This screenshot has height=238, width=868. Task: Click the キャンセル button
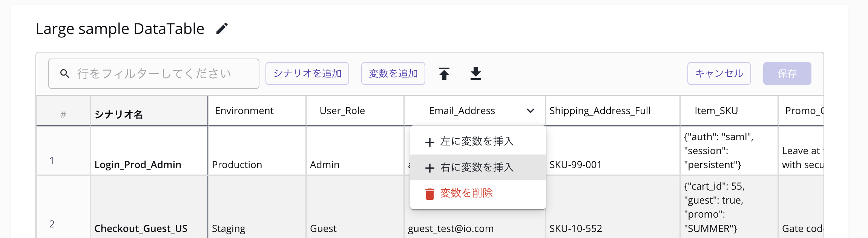coord(719,73)
